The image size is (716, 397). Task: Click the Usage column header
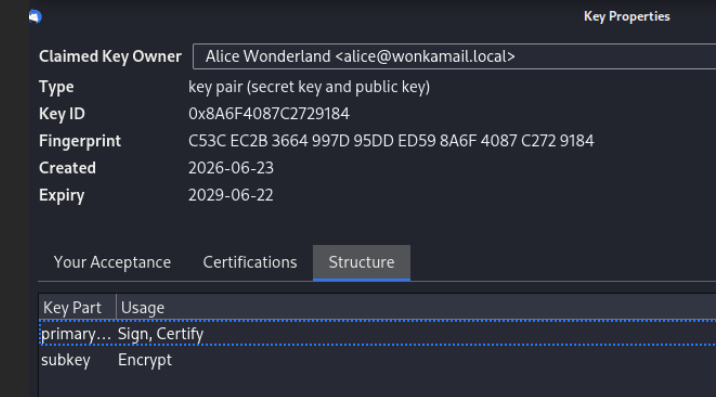[x=416, y=307]
